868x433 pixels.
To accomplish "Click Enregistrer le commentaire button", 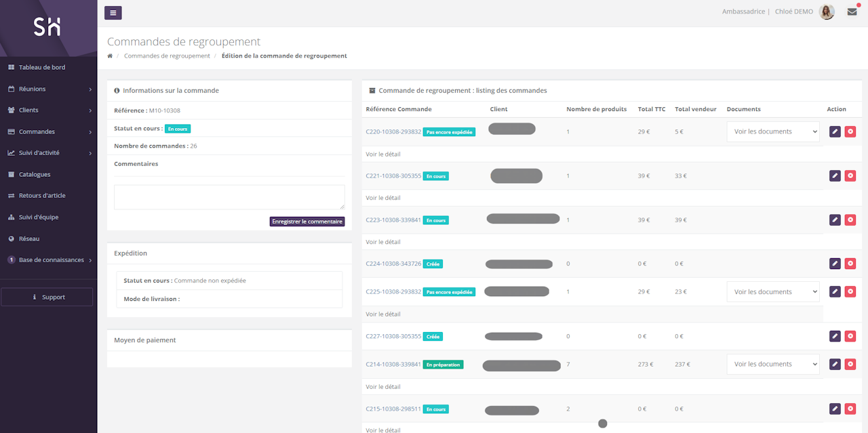I will (x=307, y=222).
